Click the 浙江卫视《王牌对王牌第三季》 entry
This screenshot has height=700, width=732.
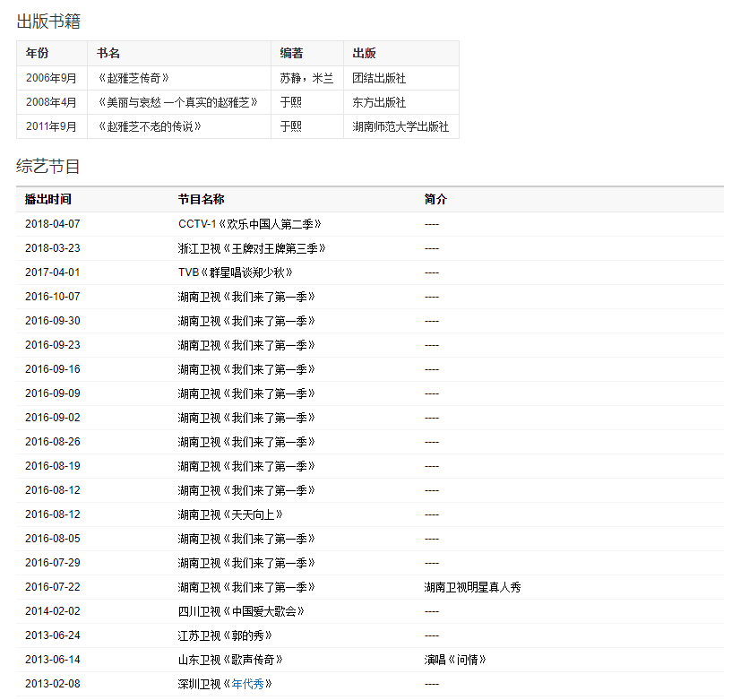coord(252,247)
